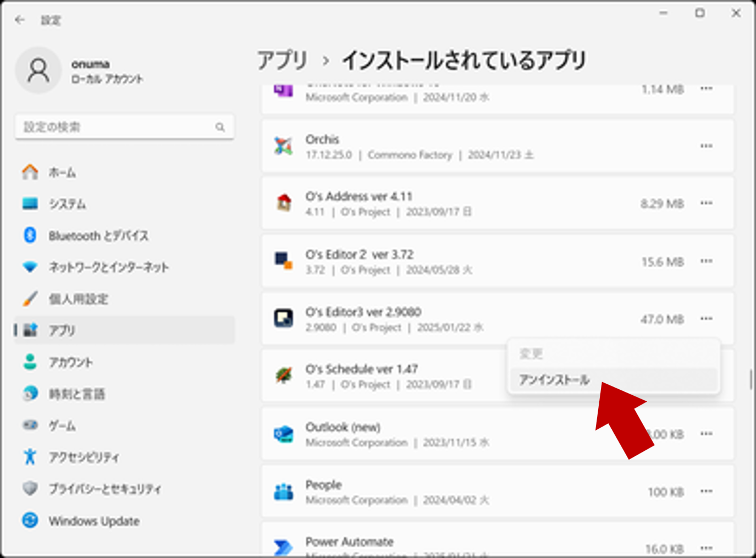Click the Apps sidebar icon
756x558 pixels.
pyautogui.click(x=30, y=330)
